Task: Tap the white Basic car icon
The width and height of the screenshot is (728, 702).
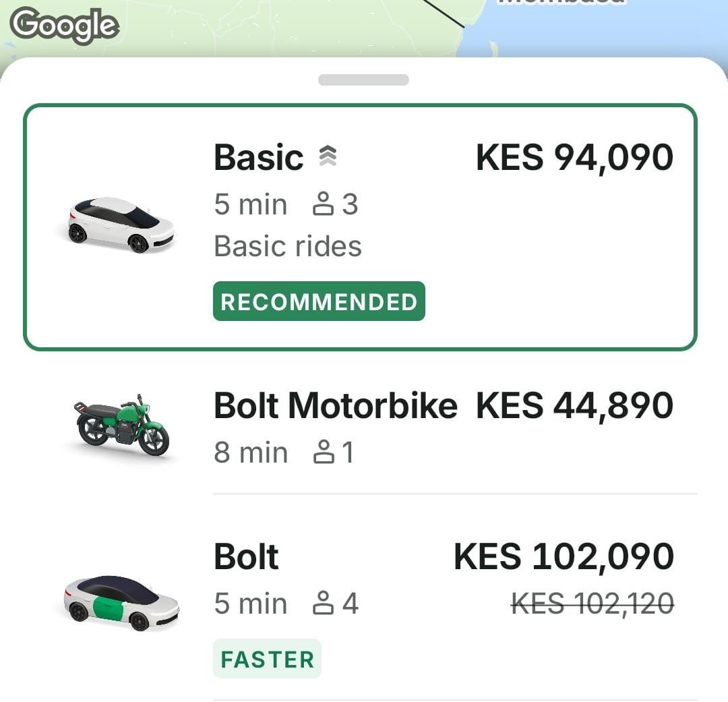Action: coord(121,225)
